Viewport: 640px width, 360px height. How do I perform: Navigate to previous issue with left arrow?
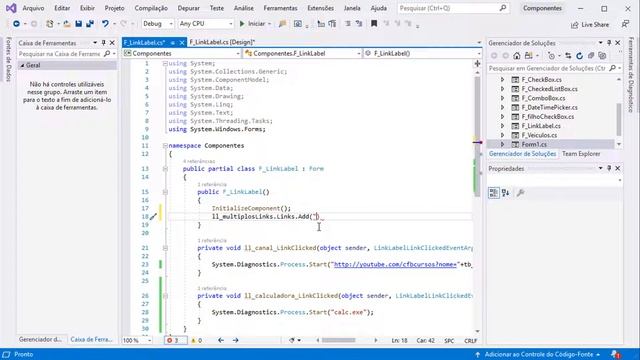(221, 340)
